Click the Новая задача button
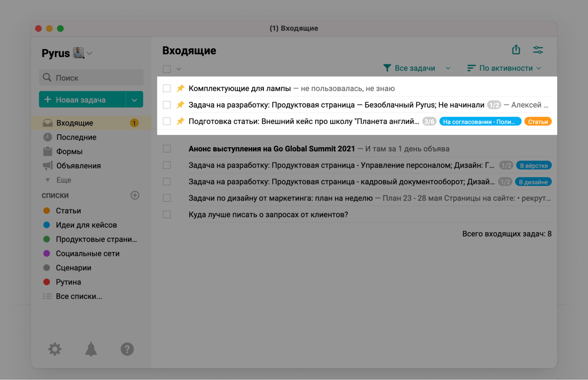 [82, 100]
